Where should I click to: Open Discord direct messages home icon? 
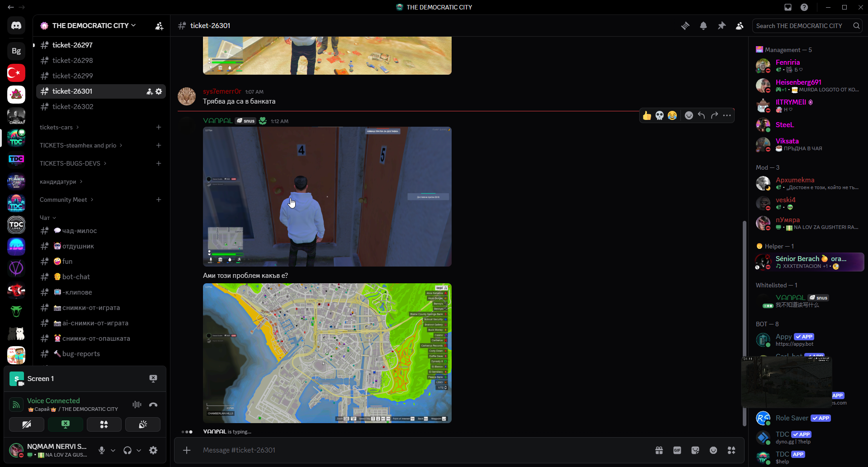tap(16, 26)
